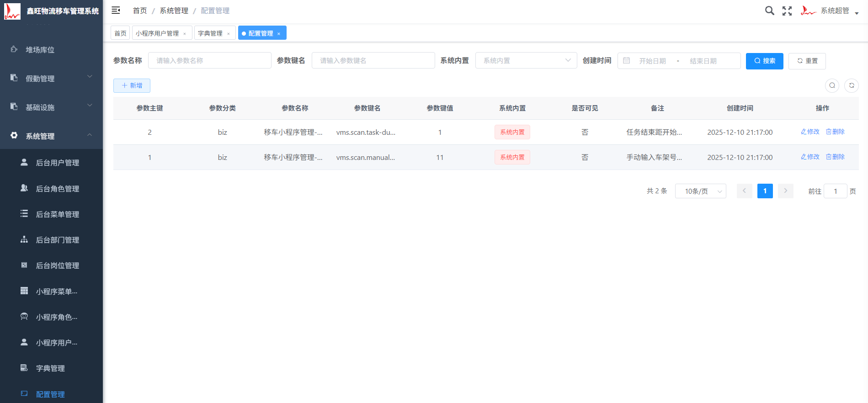868x403 pixels.
Task: Open the header search magnifier icon
Action: pyautogui.click(x=770, y=11)
